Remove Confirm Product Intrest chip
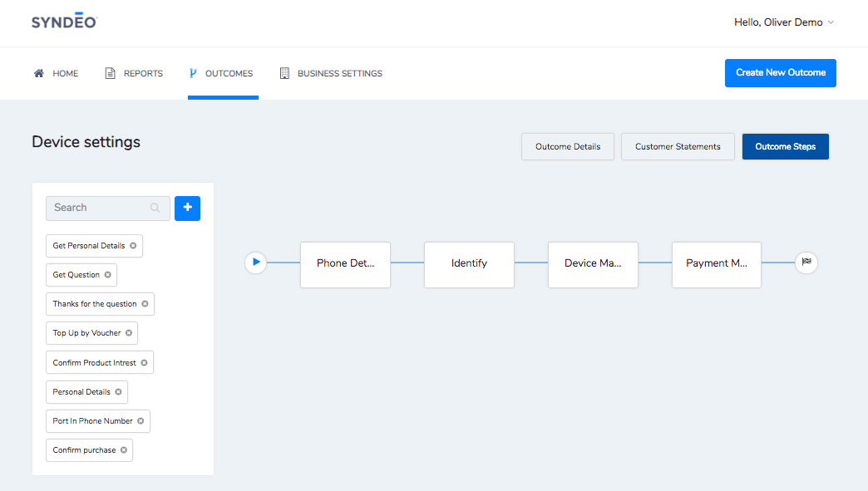Screen dimensions: 868x491 point(144,363)
